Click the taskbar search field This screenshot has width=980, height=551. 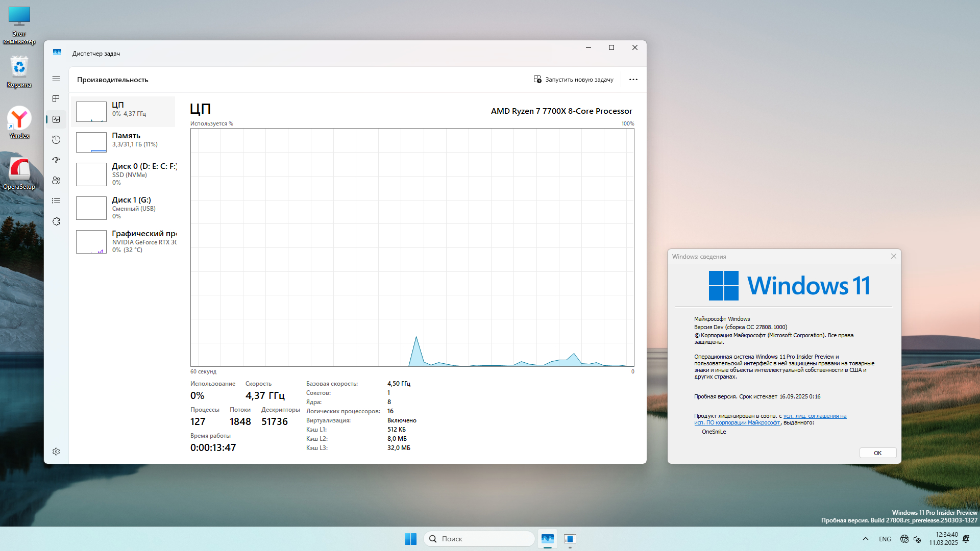click(x=480, y=539)
